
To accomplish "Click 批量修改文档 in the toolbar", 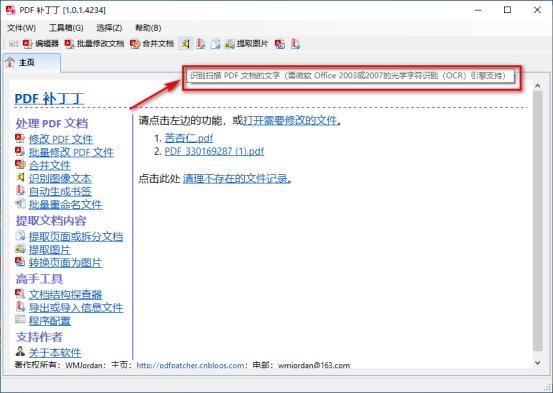I will coord(95,44).
